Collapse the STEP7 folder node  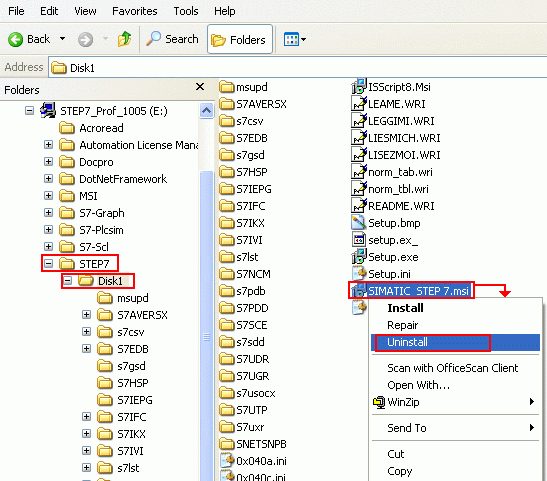(x=48, y=264)
